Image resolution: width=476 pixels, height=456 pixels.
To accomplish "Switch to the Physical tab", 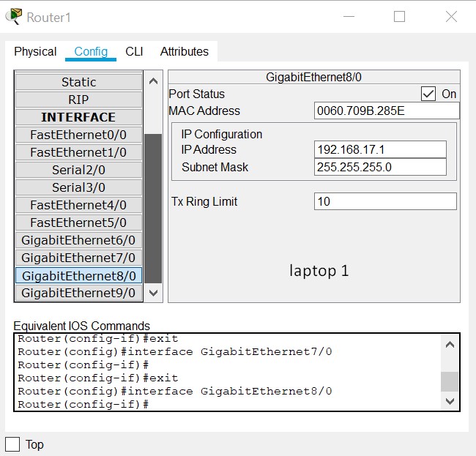I will pos(35,51).
